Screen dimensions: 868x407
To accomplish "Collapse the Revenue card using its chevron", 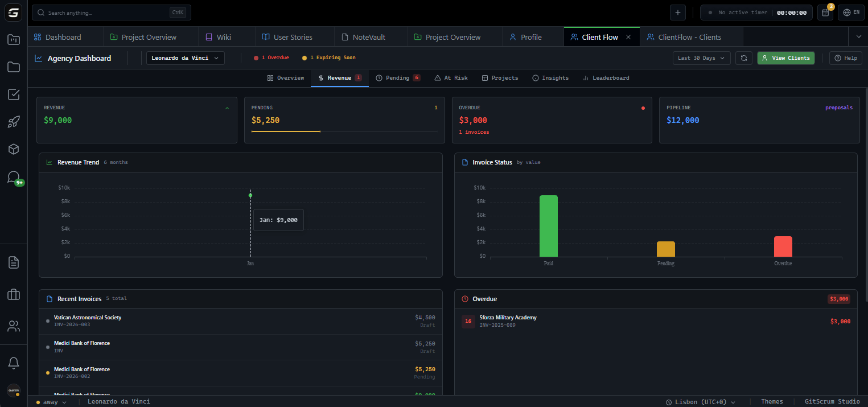I will click(x=227, y=108).
